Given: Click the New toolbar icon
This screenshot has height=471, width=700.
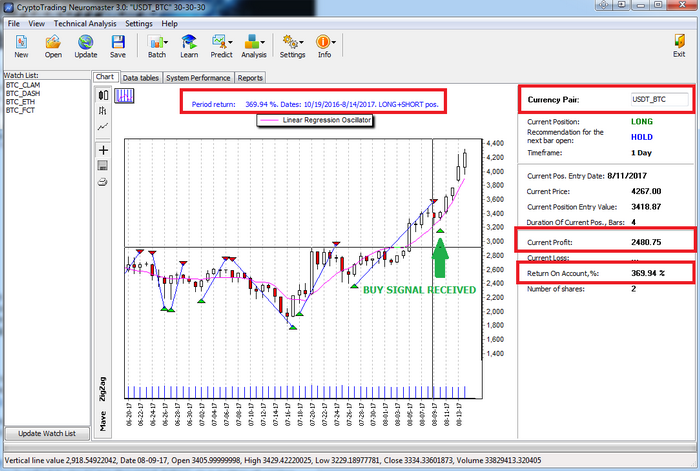Looking at the screenshot, I should [21, 42].
